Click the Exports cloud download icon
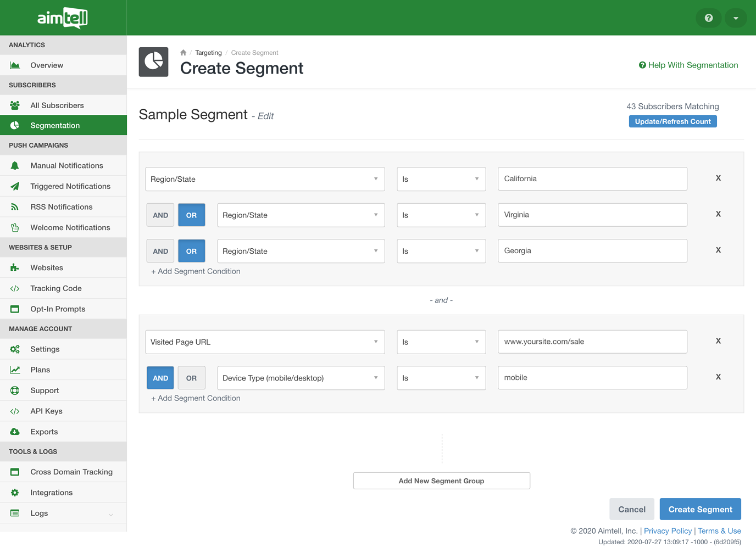The height and width of the screenshot is (553, 756). pos(15,432)
